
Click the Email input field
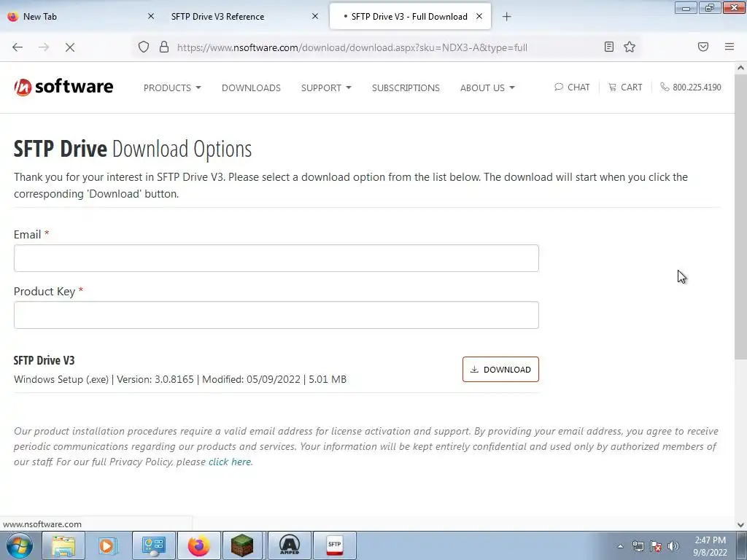pos(276,258)
